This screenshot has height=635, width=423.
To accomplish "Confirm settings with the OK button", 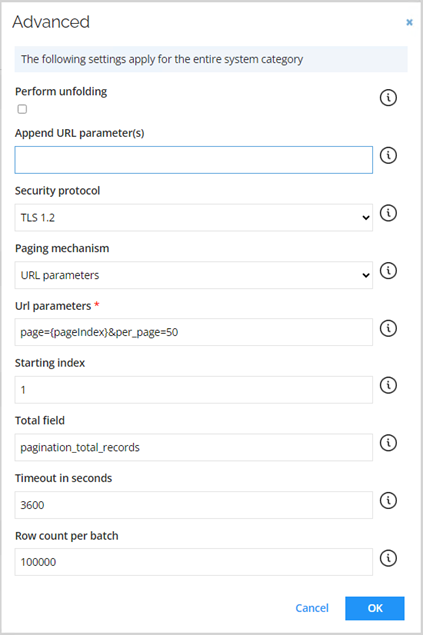I will [375, 608].
